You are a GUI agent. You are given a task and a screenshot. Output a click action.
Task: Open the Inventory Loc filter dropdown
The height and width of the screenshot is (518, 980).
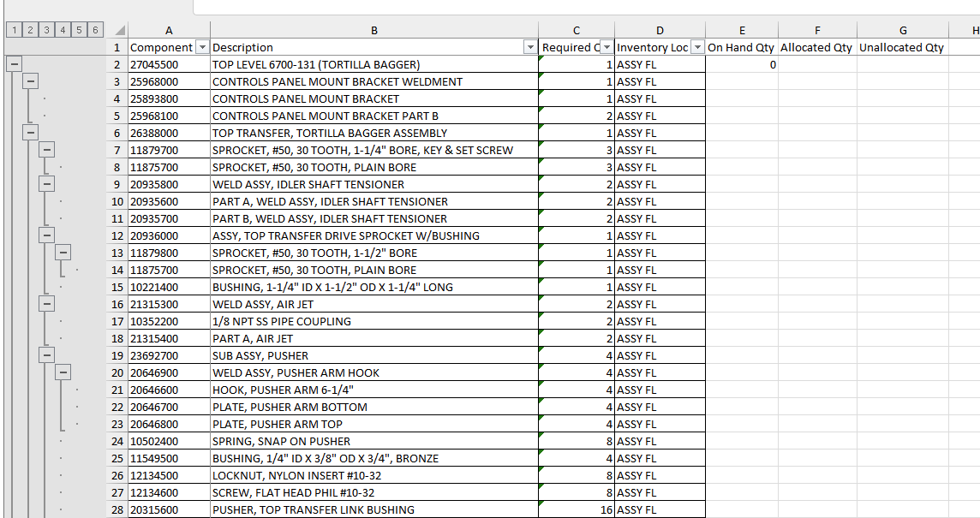pyautogui.click(x=697, y=47)
